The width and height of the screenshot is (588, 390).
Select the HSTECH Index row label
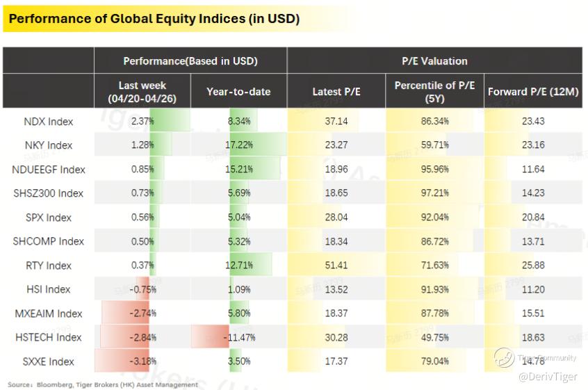click(x=49, y=337)
